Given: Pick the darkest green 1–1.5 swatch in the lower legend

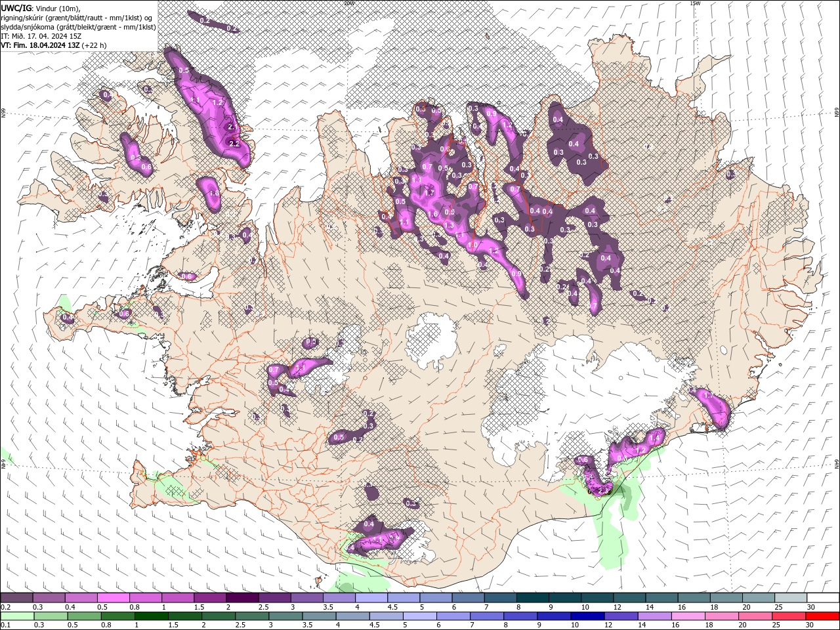Looking at the screenshot, I should click(152, 616).
